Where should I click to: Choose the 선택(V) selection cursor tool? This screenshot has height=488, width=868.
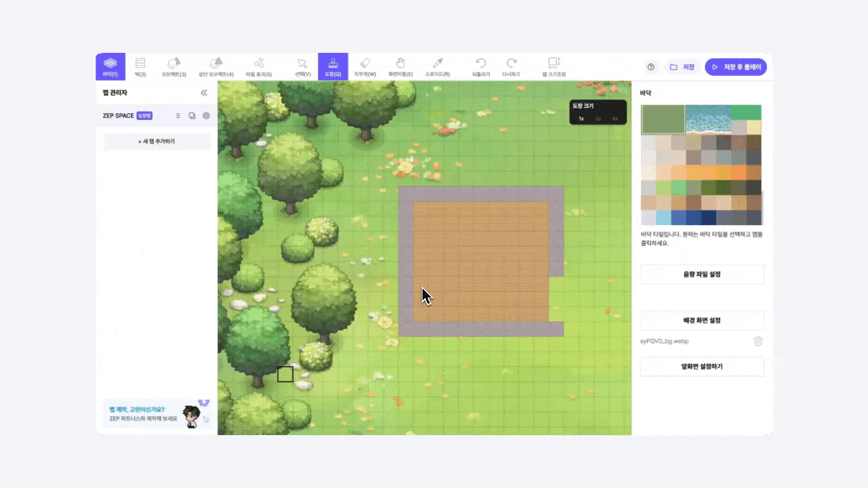302,66
